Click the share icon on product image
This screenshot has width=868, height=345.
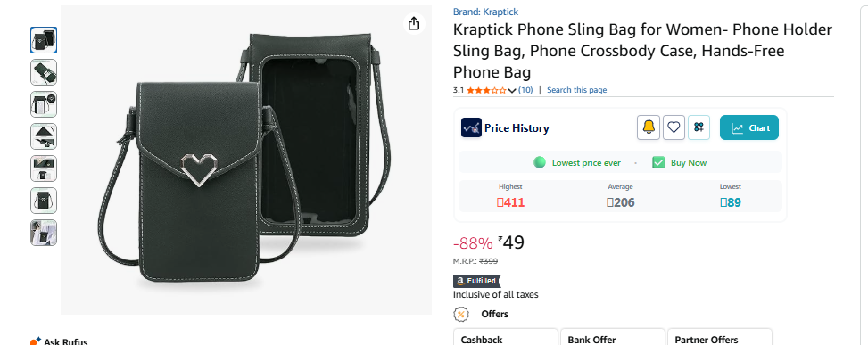click(414, 24)
